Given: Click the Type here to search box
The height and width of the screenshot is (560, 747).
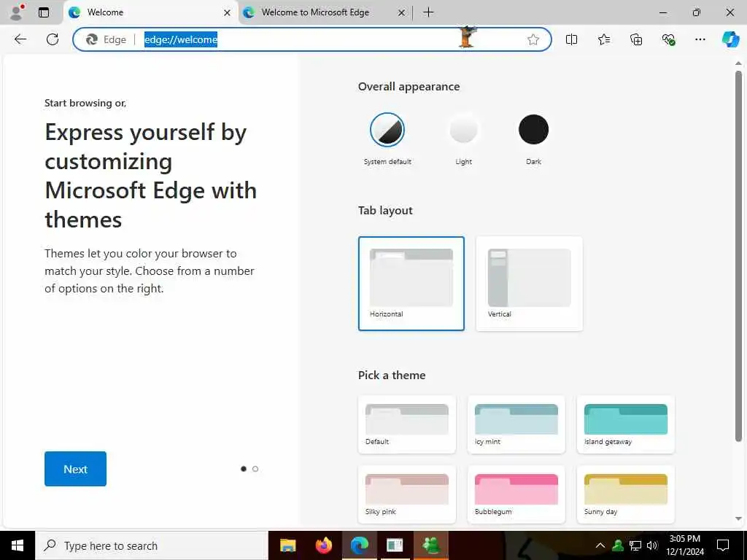Looking at the screenshot, I should (152, 545).
